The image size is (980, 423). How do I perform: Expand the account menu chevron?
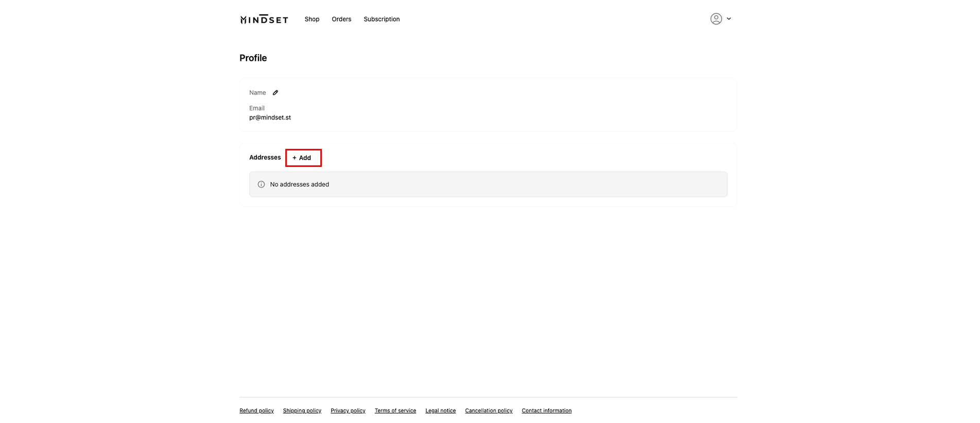[729, 19]
